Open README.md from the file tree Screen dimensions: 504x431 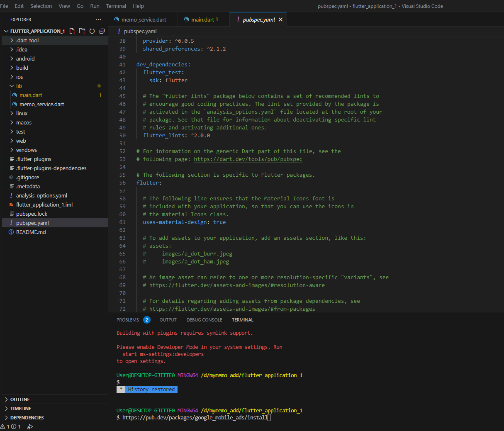pos(55,232)
